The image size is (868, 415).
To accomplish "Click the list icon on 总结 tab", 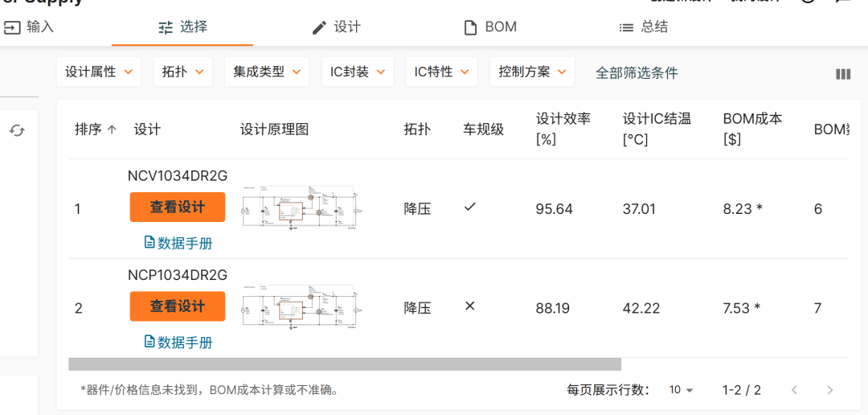I will tap(626, 27).
